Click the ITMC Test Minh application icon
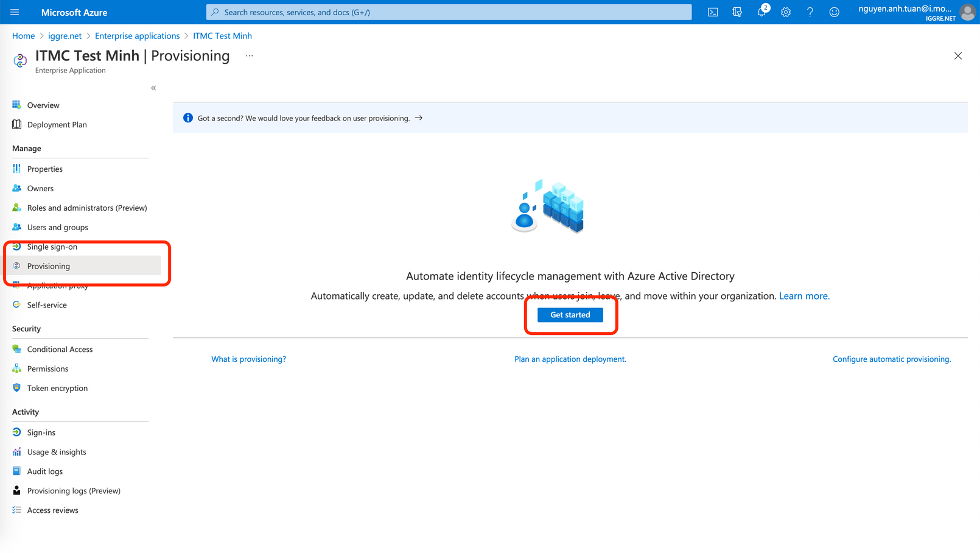This screenshot has height=553, width=980. [20, 60]
